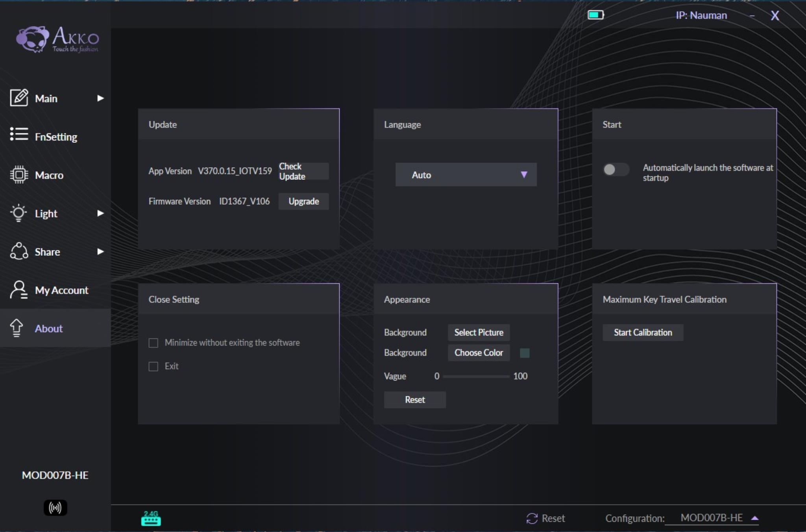Go to My Account page

tap(55, 290)
